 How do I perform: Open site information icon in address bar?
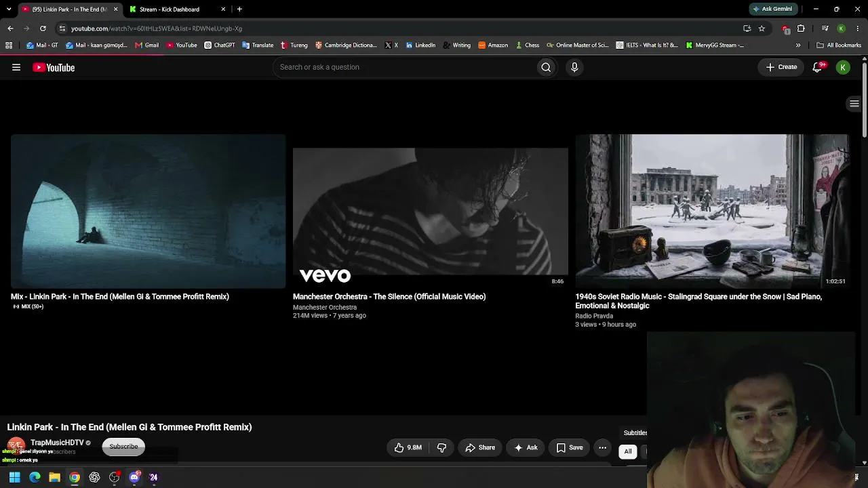tap(62, 28)
